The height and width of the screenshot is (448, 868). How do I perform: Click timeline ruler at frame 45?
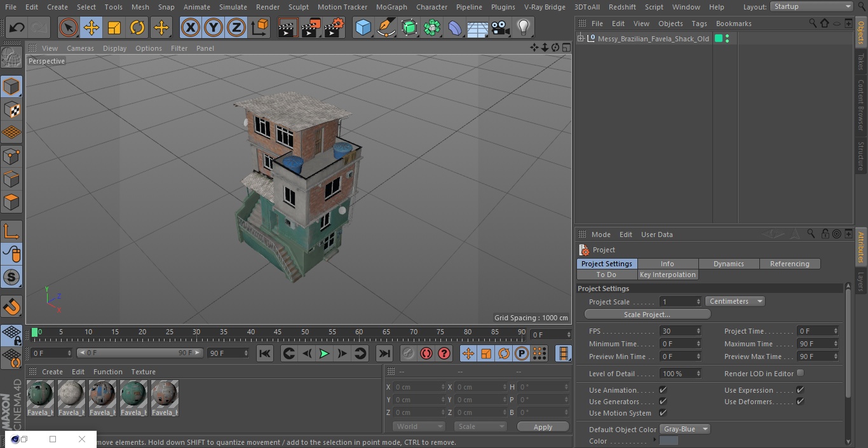[x=278, y=332]
